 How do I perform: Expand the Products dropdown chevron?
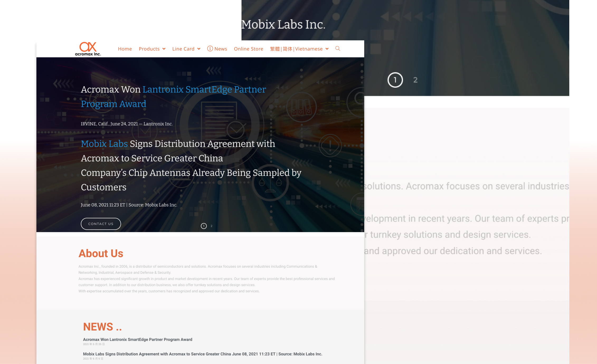pos(164,49)
